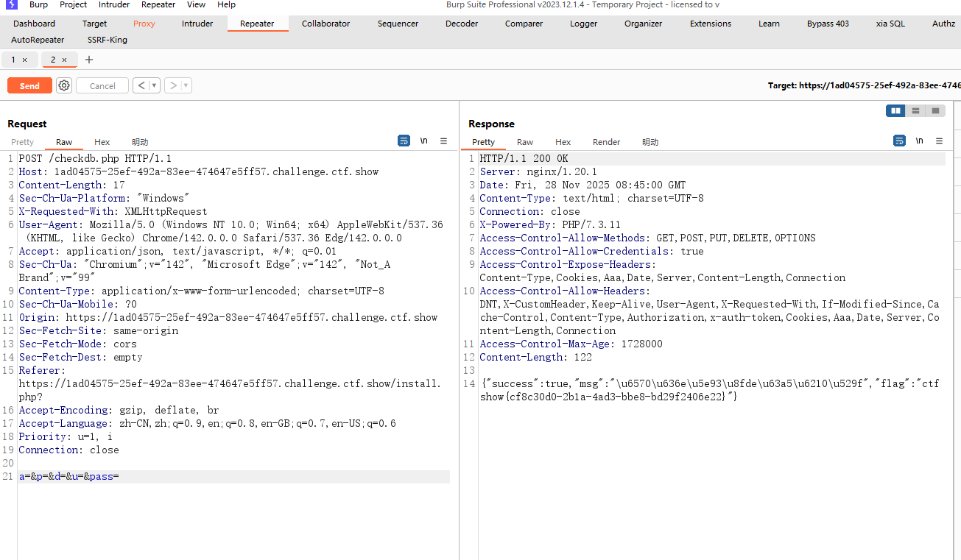Screen dimensions: 961x560
Task: Open the Authz extension tab
Action: point(943,24)
